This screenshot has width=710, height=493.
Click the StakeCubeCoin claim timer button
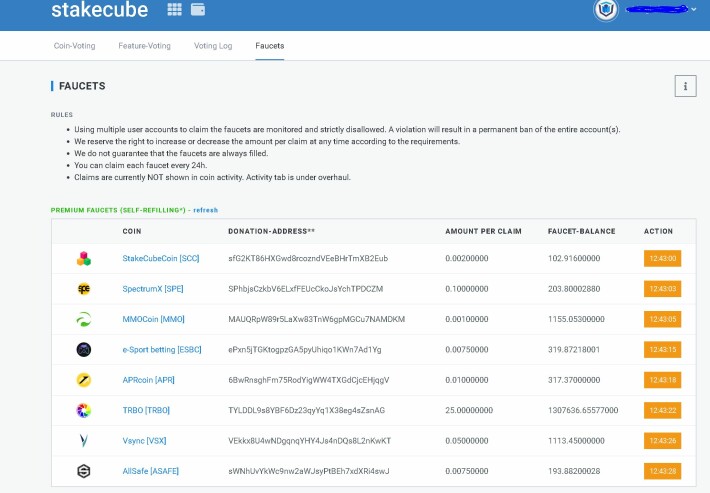[662, 258]
